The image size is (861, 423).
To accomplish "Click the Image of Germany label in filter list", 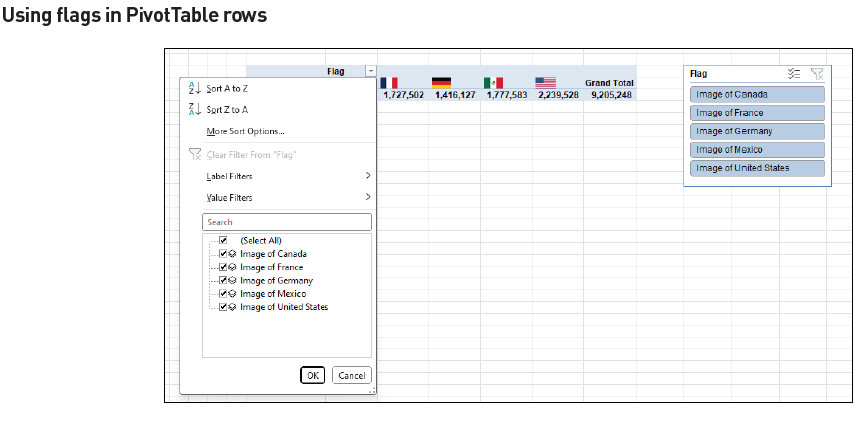I will click(x=276, y=280).
